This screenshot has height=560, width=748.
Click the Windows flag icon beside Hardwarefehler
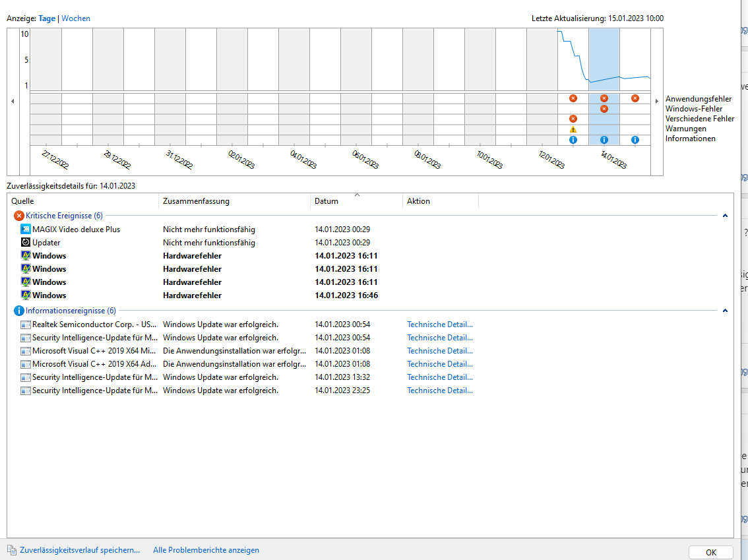[24, 255]
